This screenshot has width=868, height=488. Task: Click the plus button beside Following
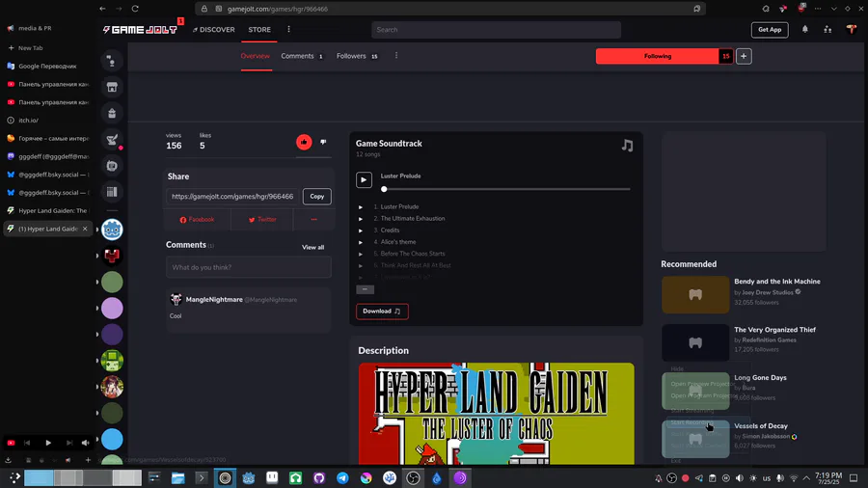[744, 56]
